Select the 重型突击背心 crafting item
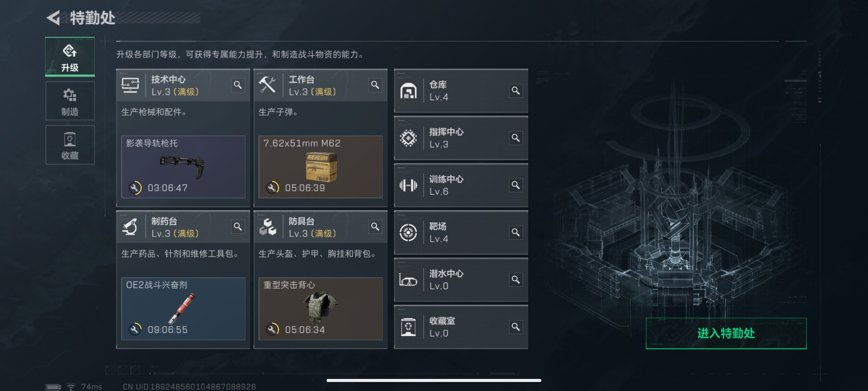This screenshot has height=391, width=868. click(320, 309)
